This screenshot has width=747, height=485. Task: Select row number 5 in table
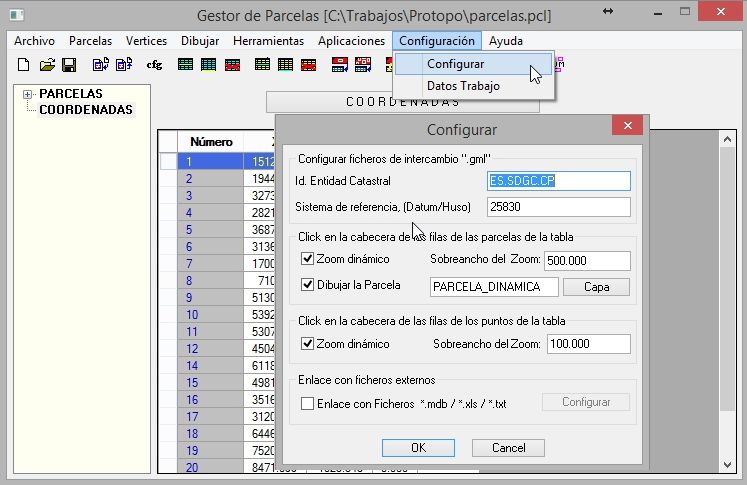[x=211, y=230]
